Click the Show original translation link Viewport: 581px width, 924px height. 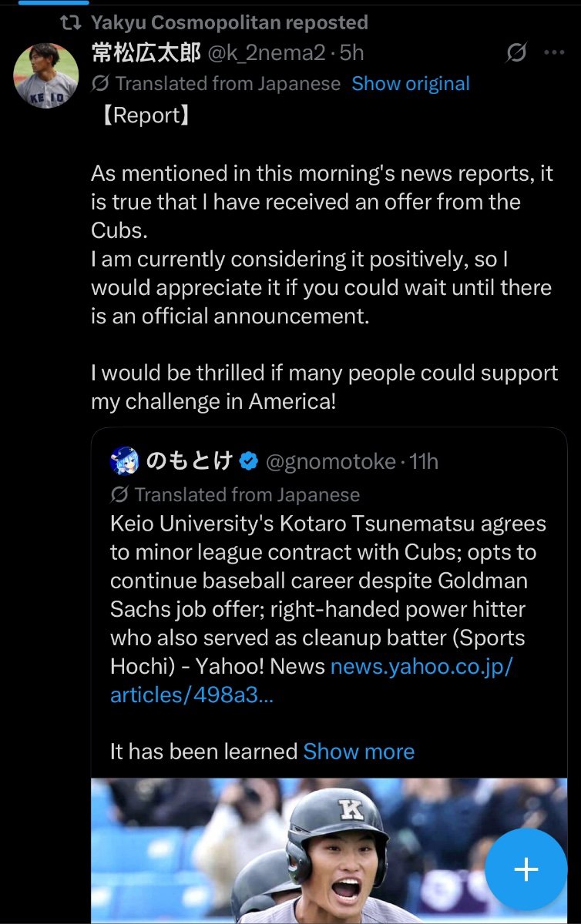411,83
